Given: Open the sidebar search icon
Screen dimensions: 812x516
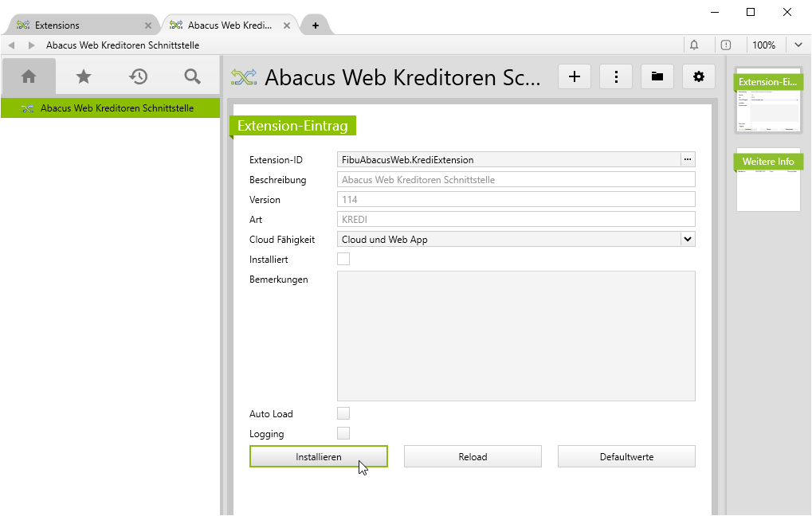Looking at the screenshot, I should 192,76.
